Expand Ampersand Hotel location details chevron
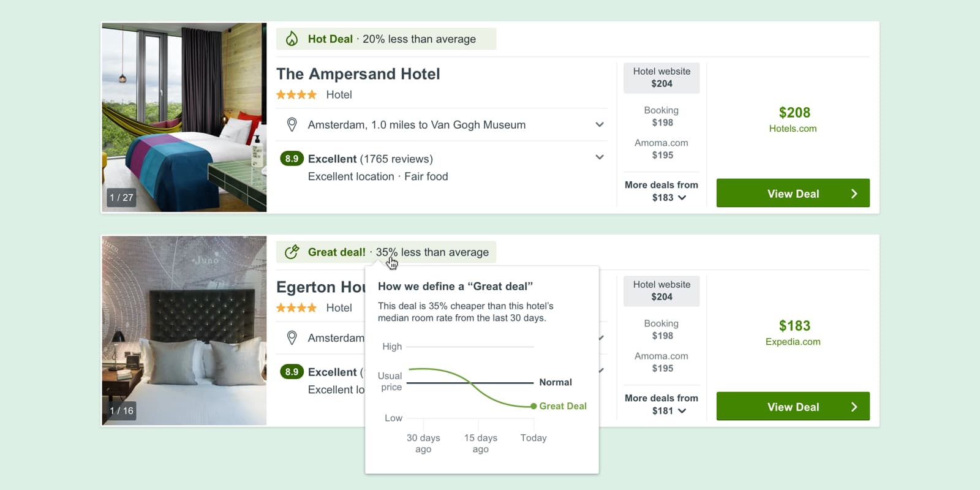Image resolution: width=980 pixels, height=490 pixels. 600,125
